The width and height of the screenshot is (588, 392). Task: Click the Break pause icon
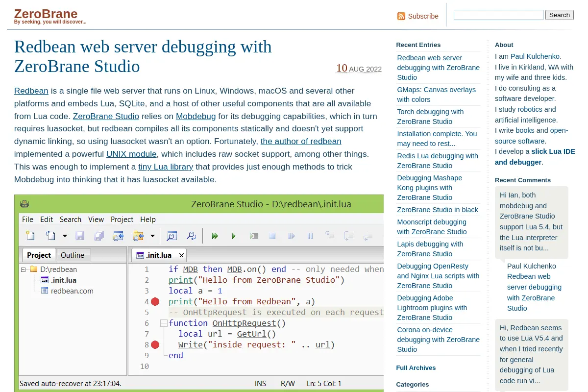[x=310, y=236]
